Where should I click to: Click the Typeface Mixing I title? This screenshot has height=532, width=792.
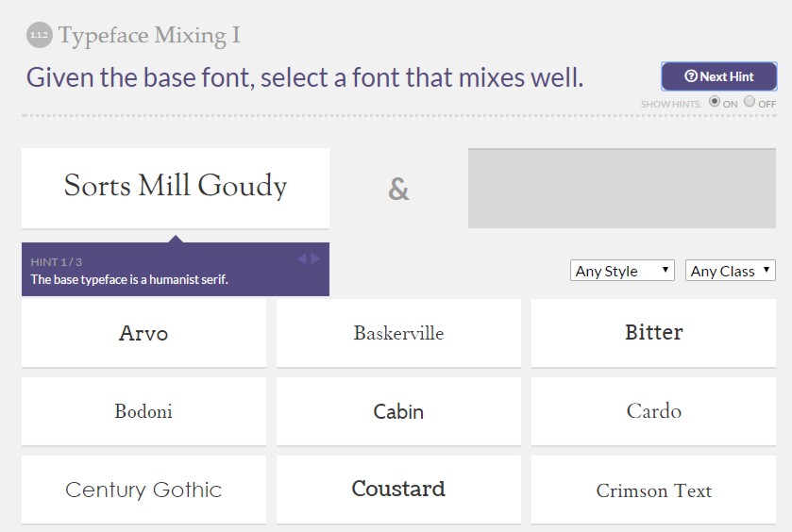pyautogui.click(x=149, y=35)
